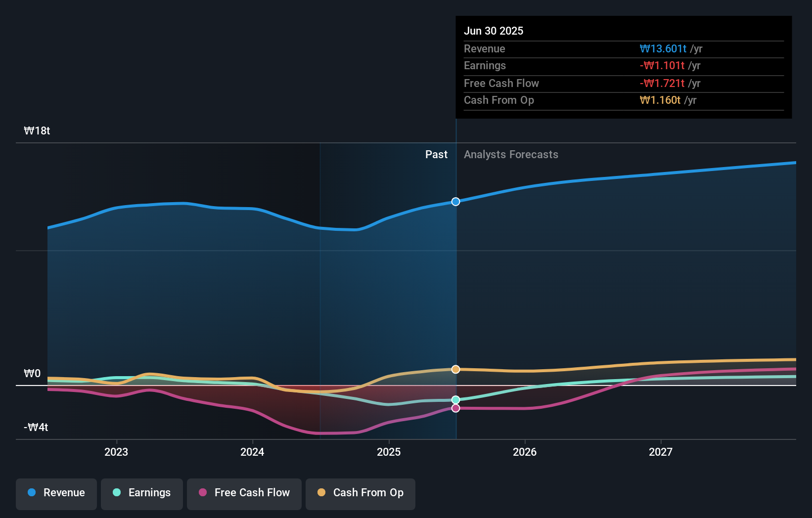The height and width of the screenshot is (518, 812).
Task: Click the Free Cash Flow value link
Action: pyautogui.click(x=663, y=83)
